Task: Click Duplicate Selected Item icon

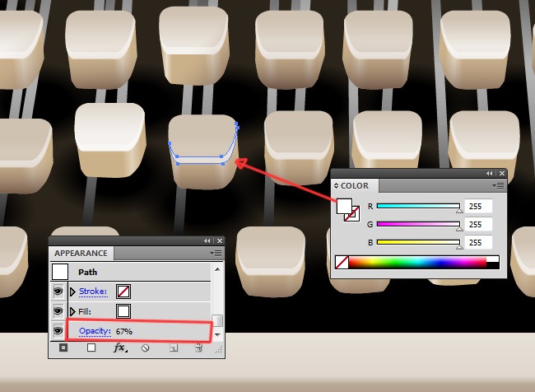Action: click(174, 348)
